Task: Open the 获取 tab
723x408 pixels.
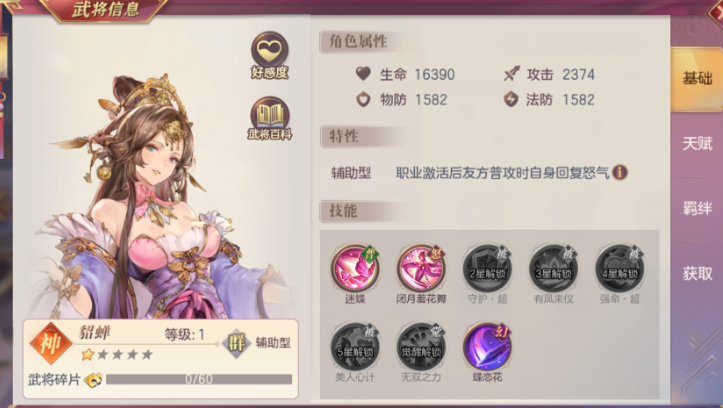Action: click(x=697, y=273)
